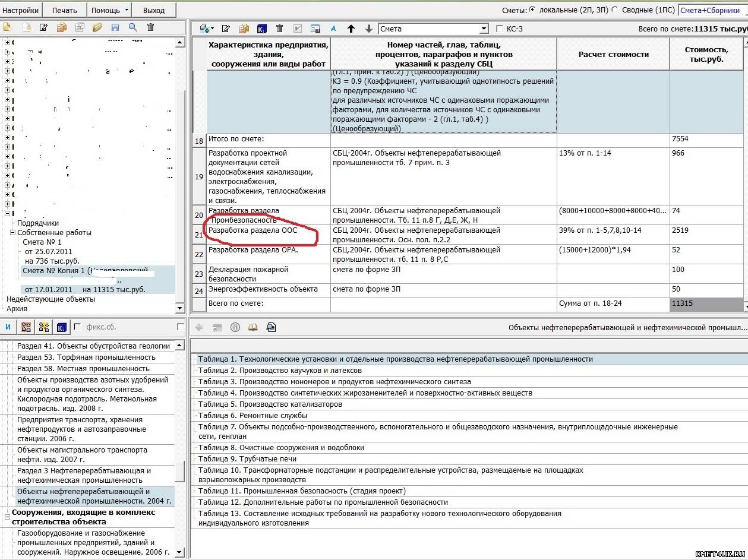Click the magnifier search icon in left toolbar
Viewport: 748px width, 560px height.
[132, 27]
